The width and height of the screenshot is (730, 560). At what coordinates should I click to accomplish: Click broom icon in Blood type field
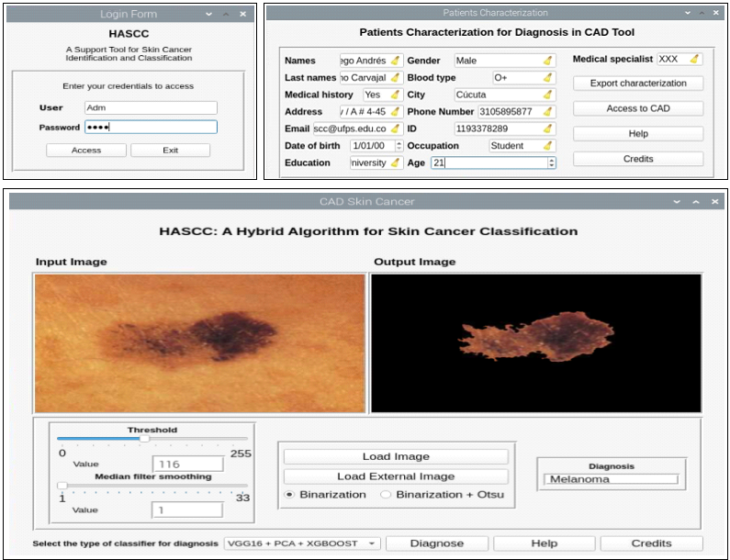point(548,78)
